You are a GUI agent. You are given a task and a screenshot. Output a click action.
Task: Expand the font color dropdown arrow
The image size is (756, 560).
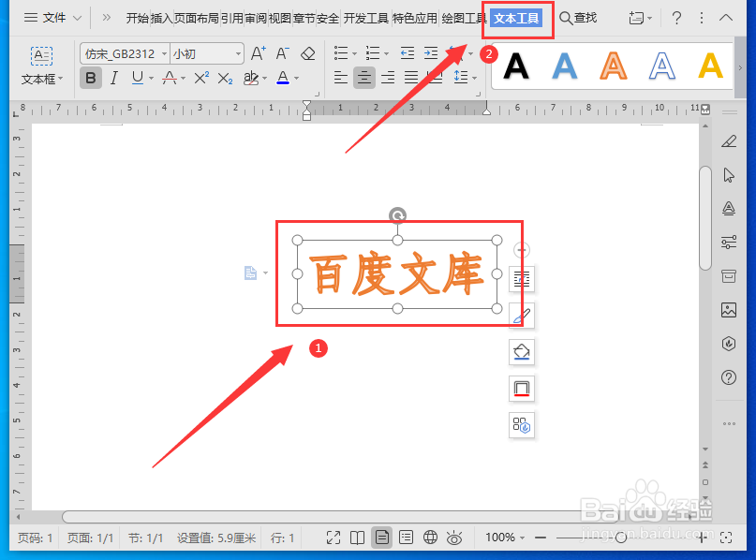(x=297, y=78)
